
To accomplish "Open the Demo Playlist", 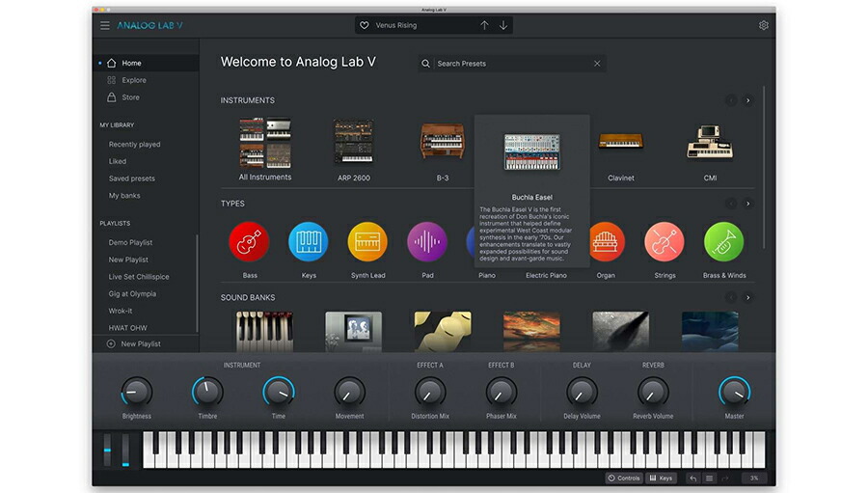I will 130,242.
